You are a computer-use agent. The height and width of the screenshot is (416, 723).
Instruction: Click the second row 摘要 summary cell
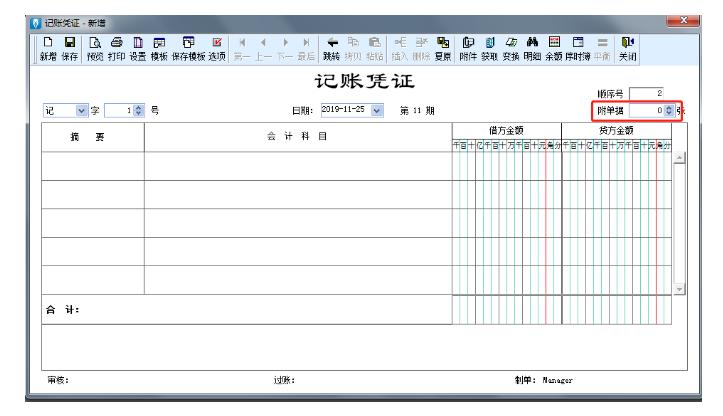pyautogui.click(x=93, y=195)
